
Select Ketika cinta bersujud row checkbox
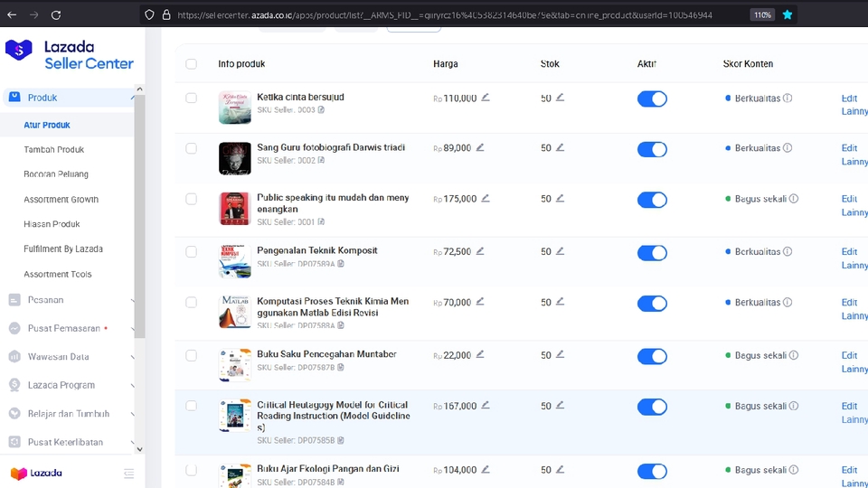click(x=191, y=98)
